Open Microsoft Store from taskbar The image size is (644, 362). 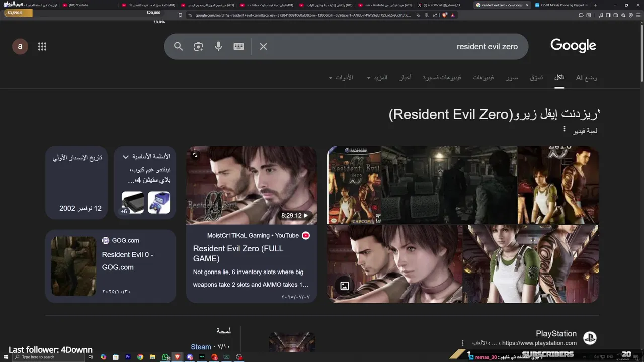click(x=115, y=357)
